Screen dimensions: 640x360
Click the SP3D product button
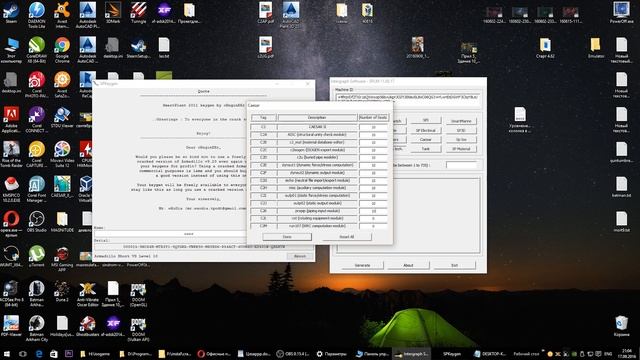[x=461, y=130]
